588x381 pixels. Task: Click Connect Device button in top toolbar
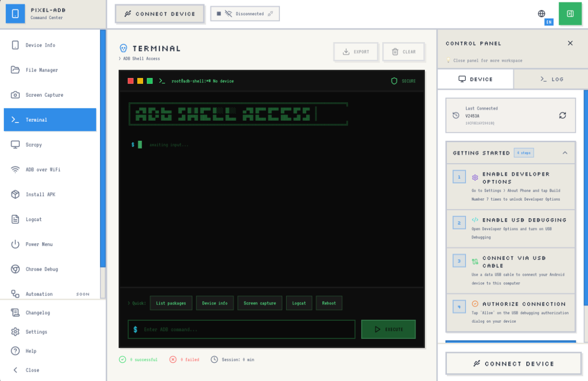pos(160,14)
